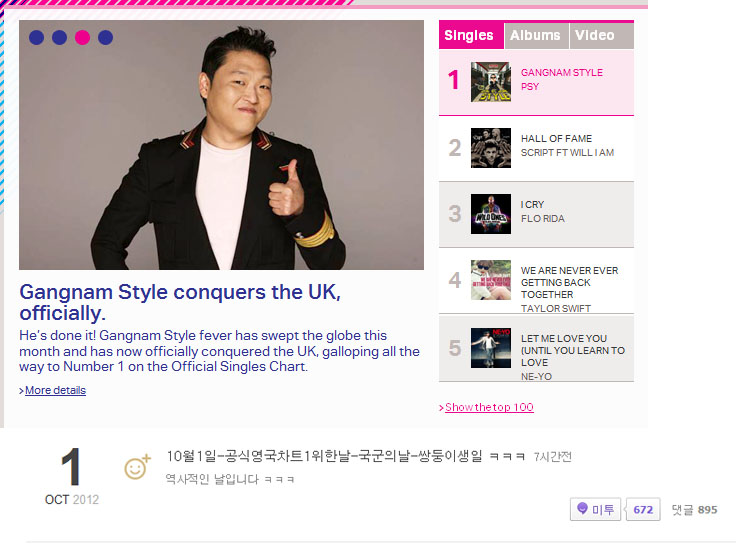
Task: Open the Singles chart tab
Action: (471, 35)
